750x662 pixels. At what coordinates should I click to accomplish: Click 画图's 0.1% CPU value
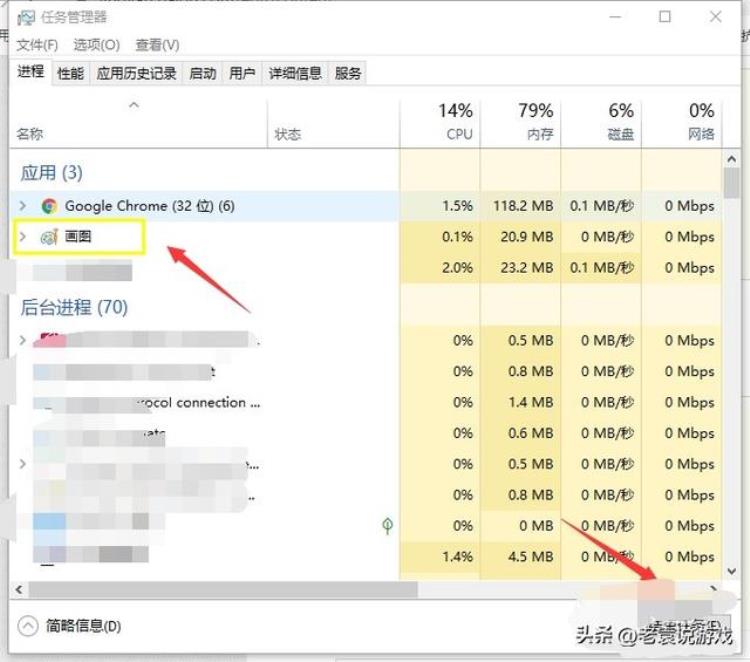click(x=457, y=237)
